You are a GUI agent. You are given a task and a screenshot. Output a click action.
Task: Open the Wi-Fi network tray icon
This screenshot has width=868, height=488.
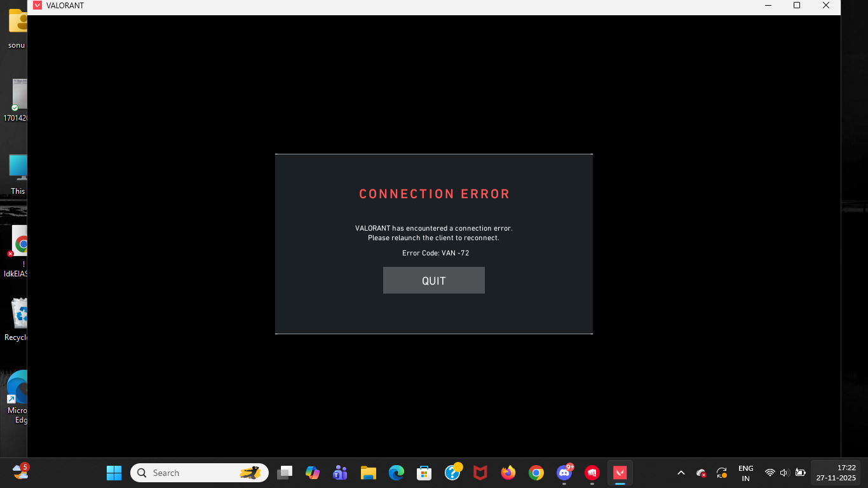[x=770, y=473]
